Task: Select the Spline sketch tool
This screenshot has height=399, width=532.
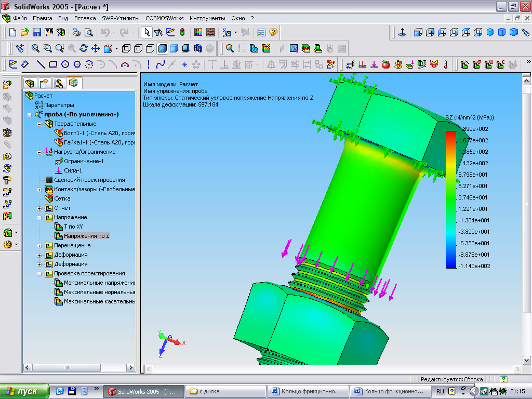Action: [161, 64]
